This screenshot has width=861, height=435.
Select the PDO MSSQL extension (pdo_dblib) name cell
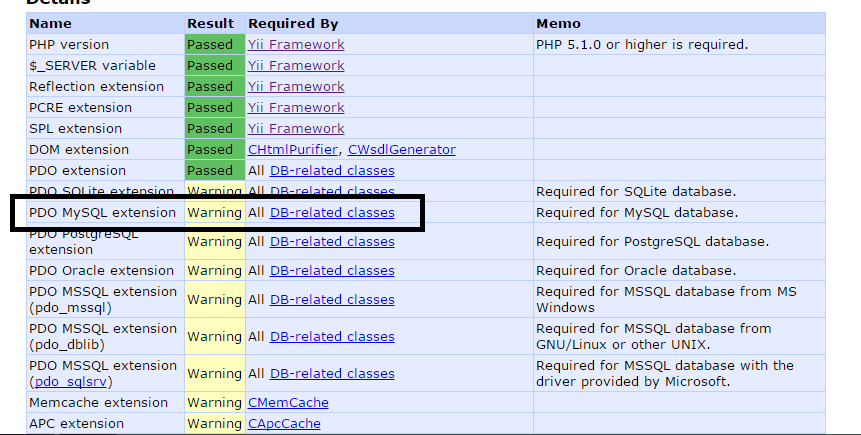click(x=105, y=336)
